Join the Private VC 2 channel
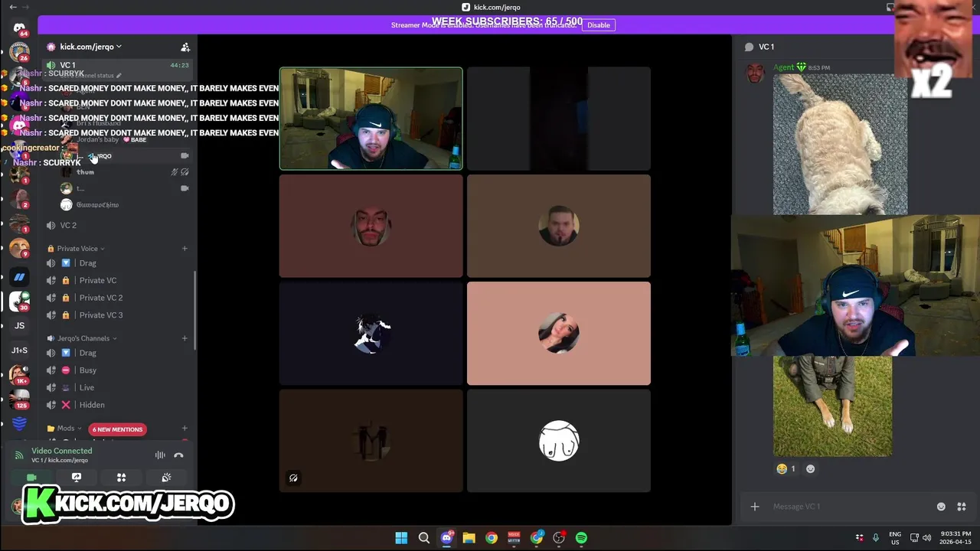The height and width of the screenshot is (551, 980). (x=117, y=298)
